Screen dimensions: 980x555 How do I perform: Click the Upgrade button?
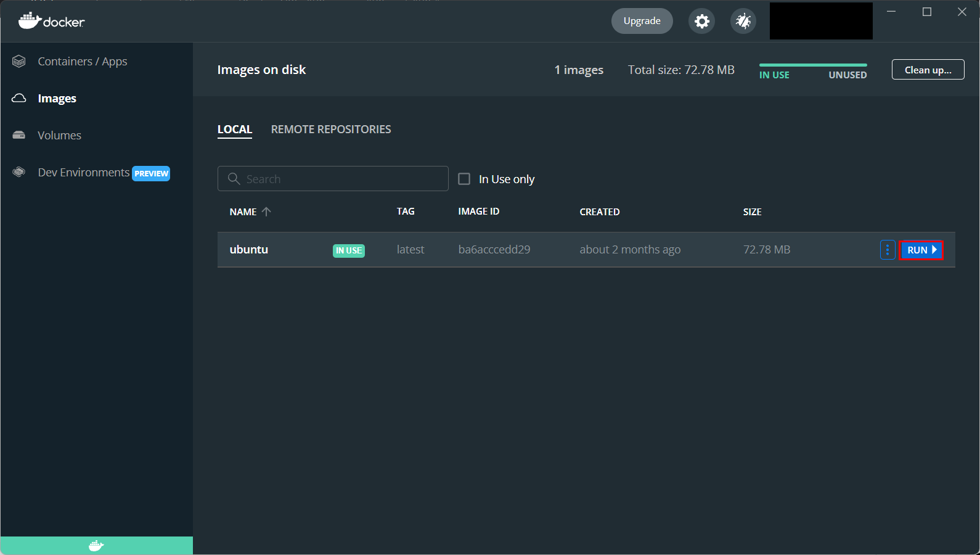(642, 21)
